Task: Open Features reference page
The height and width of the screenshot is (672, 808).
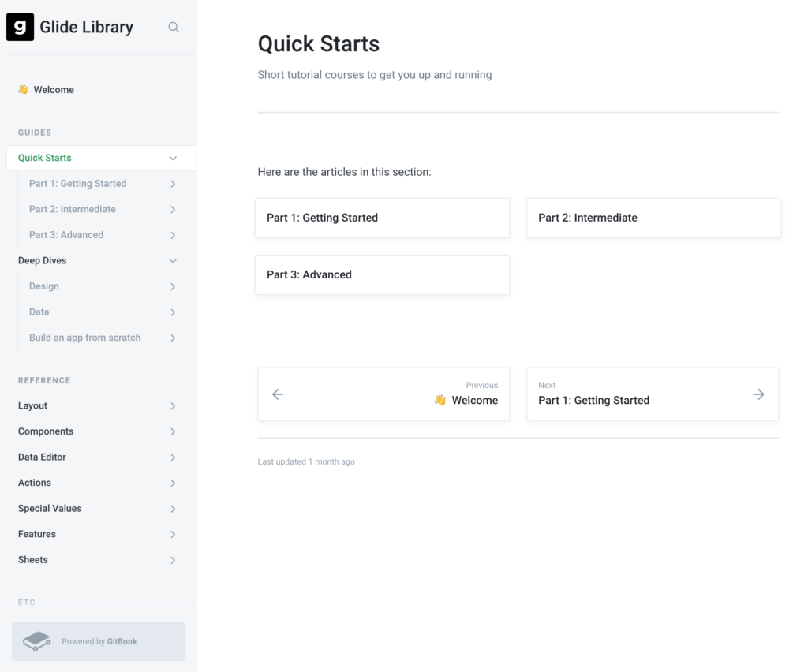Action: (37, 535)
